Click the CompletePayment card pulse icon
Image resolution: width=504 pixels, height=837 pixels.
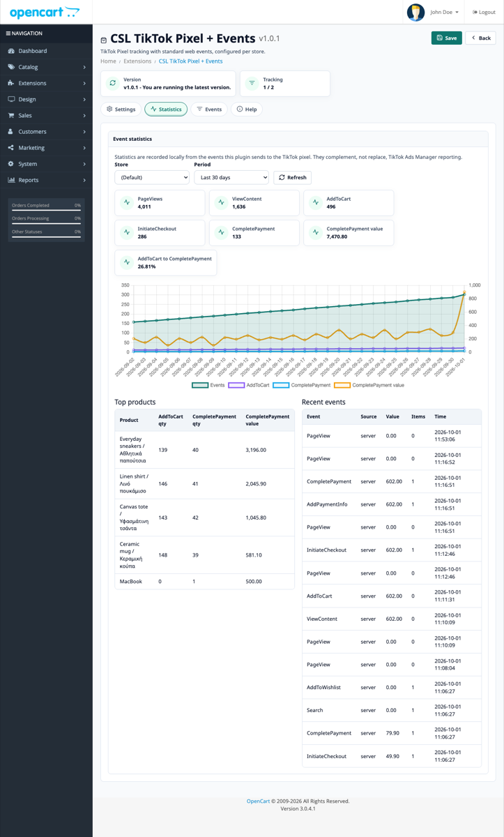click(221, 232)
